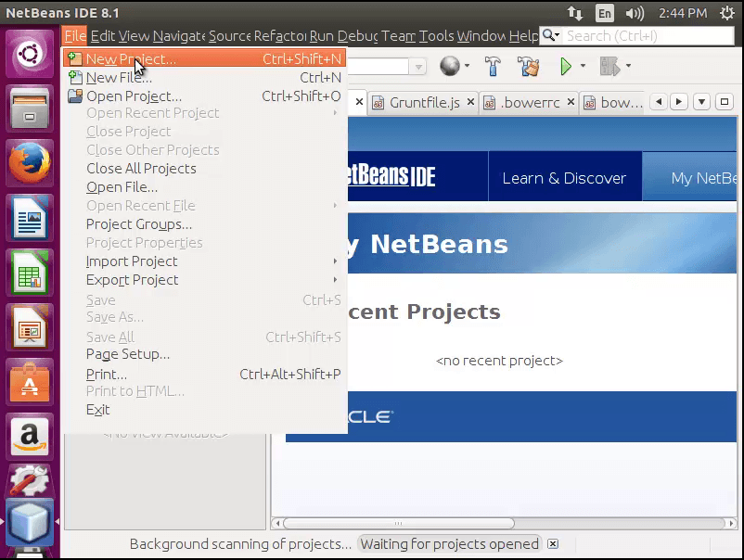Open Ubuntu dash from the launcher

(30, 54)
